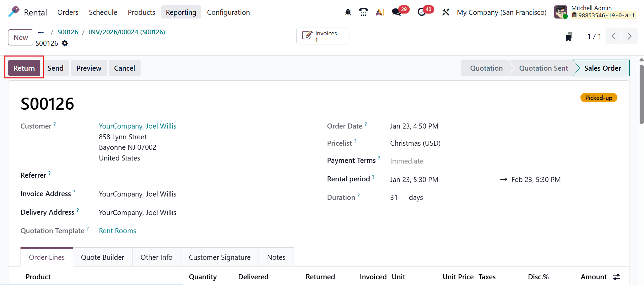Switch to the Notes tab
The width and height of the screenshot is (644, 285).
(x=276, y=257)
